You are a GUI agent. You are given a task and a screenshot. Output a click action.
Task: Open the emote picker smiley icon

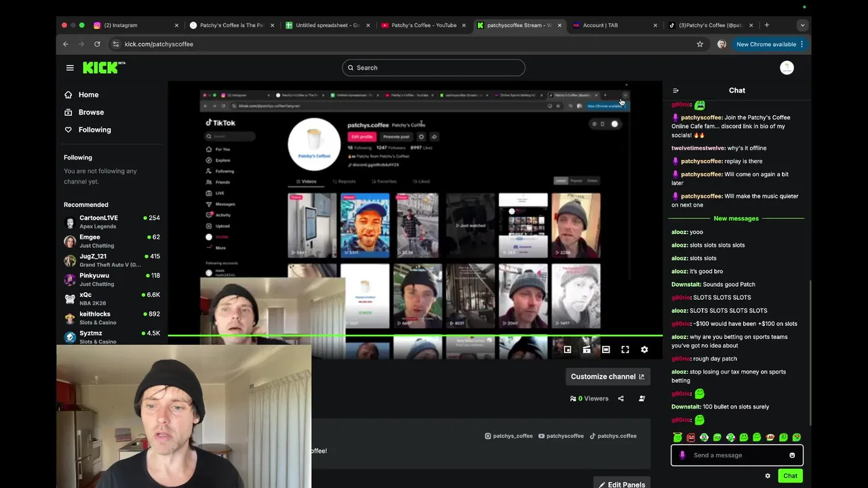pos(792,455)
